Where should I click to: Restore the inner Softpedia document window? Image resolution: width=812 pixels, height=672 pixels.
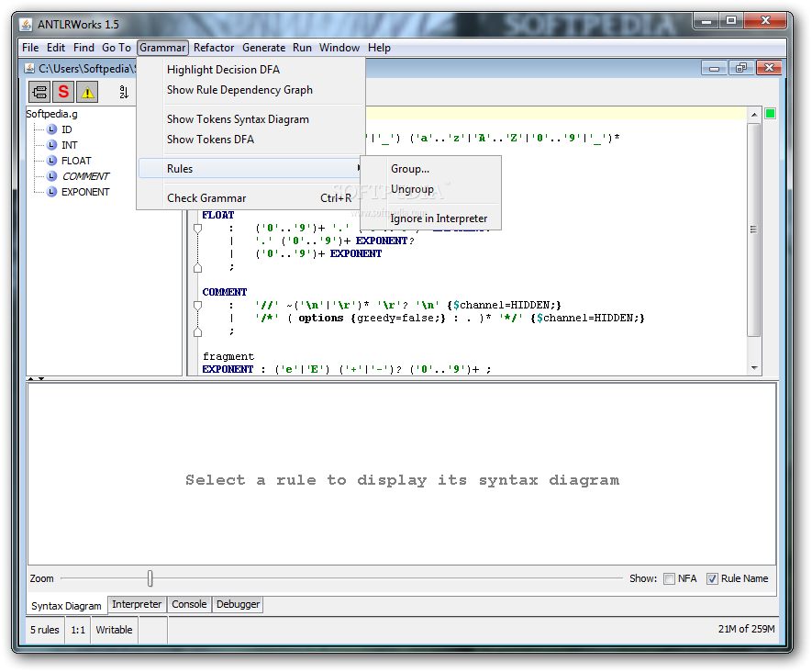[x=741, y=68]
